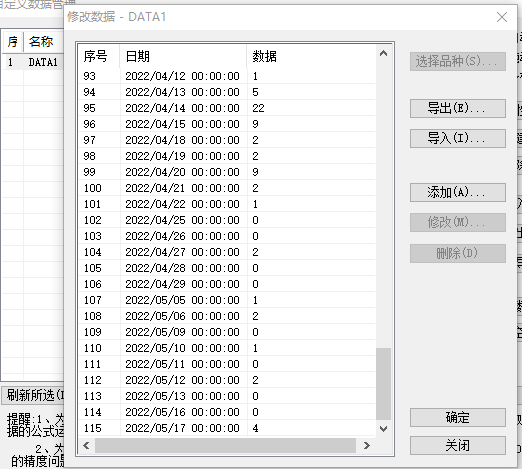This screenshot has width=522, height=469.
Task: Click the horizontal scrollbar thumb
Action: 225,445
